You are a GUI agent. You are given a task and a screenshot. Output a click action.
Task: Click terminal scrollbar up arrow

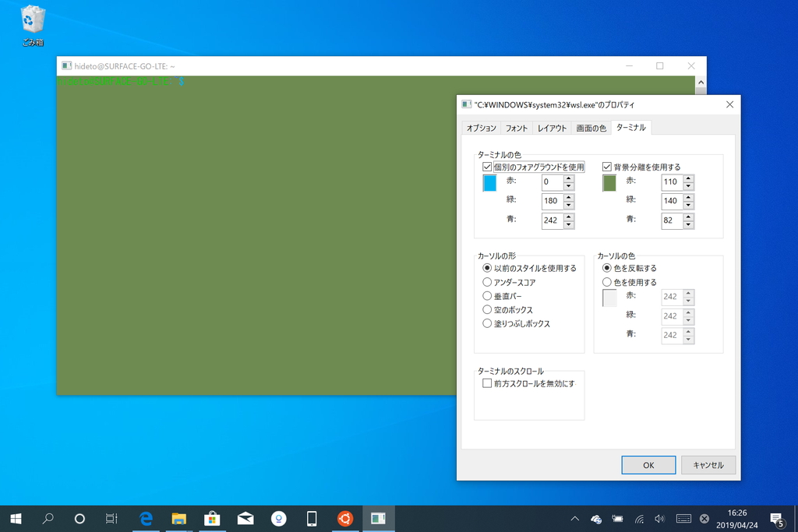(x=701, y=82)
